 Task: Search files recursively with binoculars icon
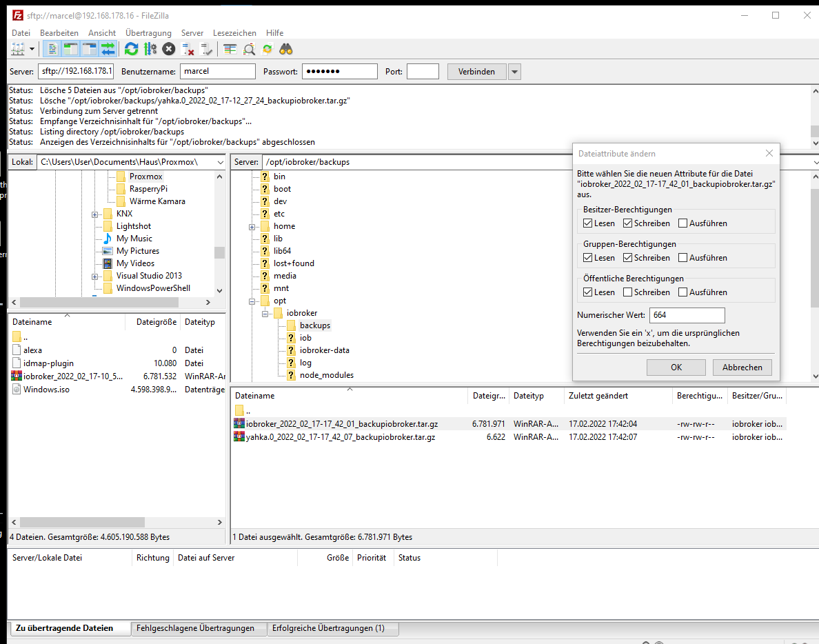point(285,50)
